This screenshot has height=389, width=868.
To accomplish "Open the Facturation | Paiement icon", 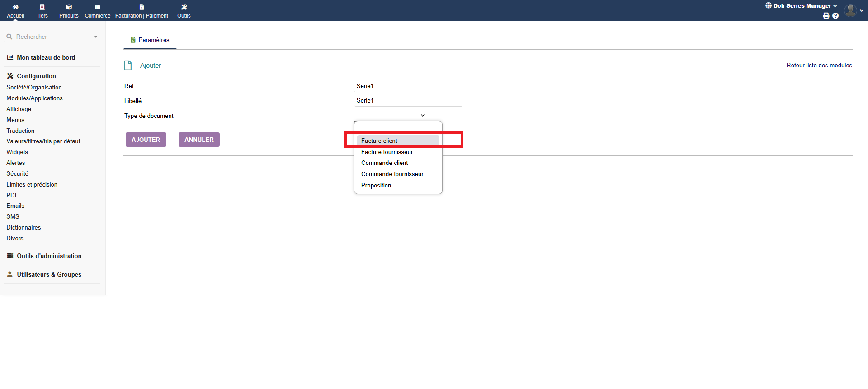I will coord(142,7).
